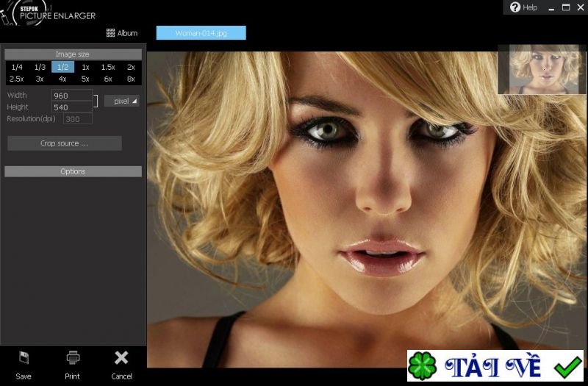Screen dimensions: 588x386
Task: Select 1/2 image size preset
Action: click(x=62, y=67)
